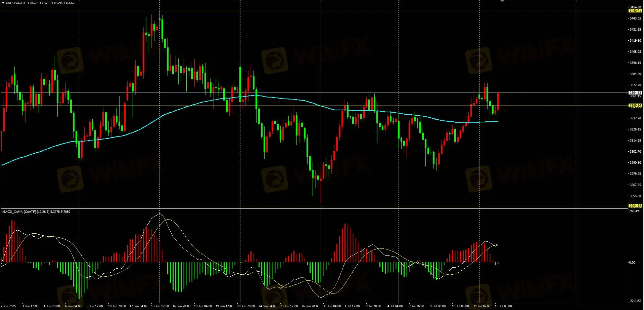Click the 3290.80 price scale label

(635, 163)
